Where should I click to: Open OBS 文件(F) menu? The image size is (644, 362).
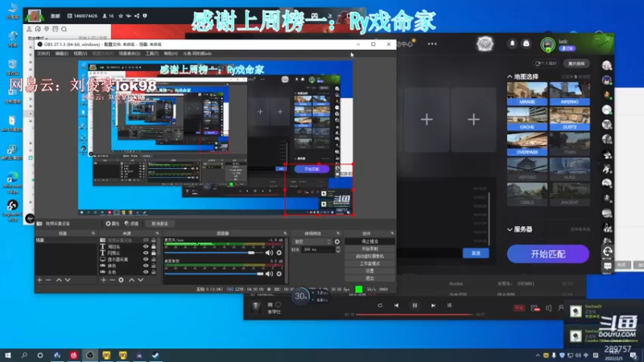click(x=43, y=54)
